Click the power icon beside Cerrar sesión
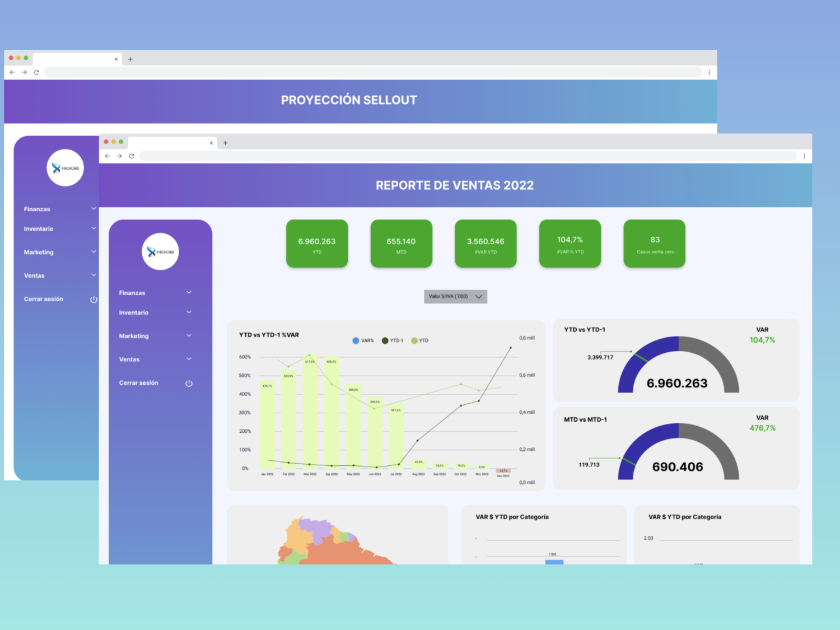This screenshot has width=840, height=630. click(189, 384)
